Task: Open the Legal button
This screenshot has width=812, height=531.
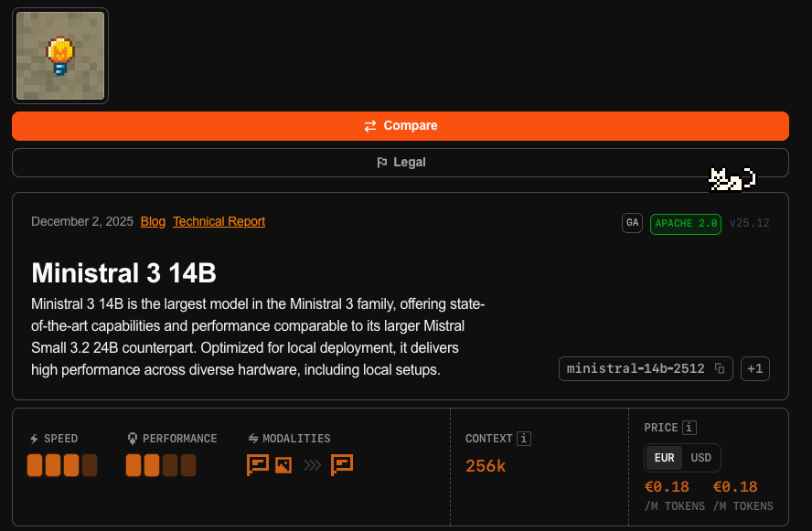Action: pos(401,163)
